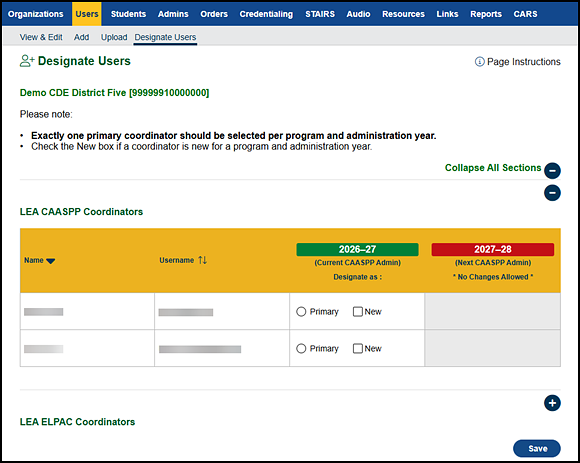This screenshot has width=580, height=463.
Task: Go to View & Edit subtab
Action: click(41, 37)
